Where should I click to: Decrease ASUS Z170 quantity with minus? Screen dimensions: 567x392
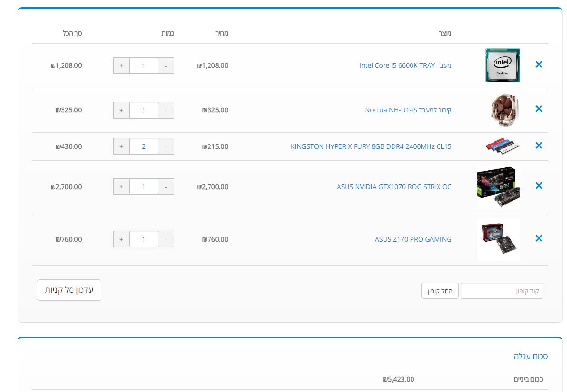166,239
